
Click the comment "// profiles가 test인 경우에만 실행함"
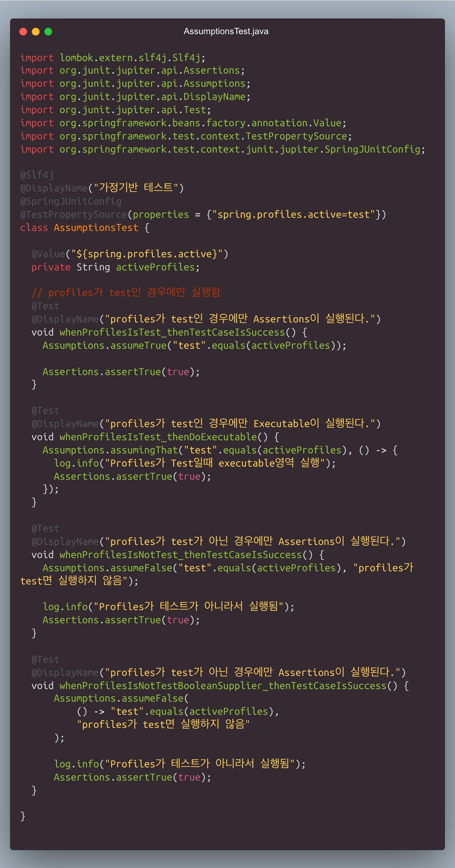click(x=126, y=292)
